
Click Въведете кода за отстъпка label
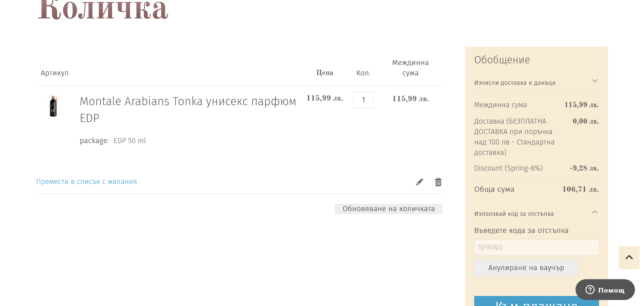click(x=521, y=231)
